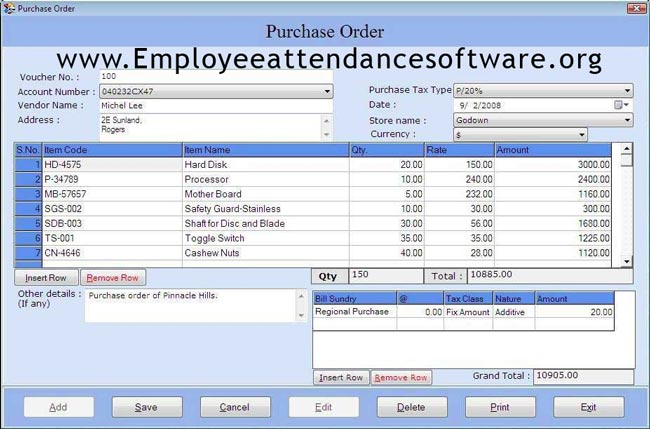
Task: Click the Add button
Action: click(58, 407)
